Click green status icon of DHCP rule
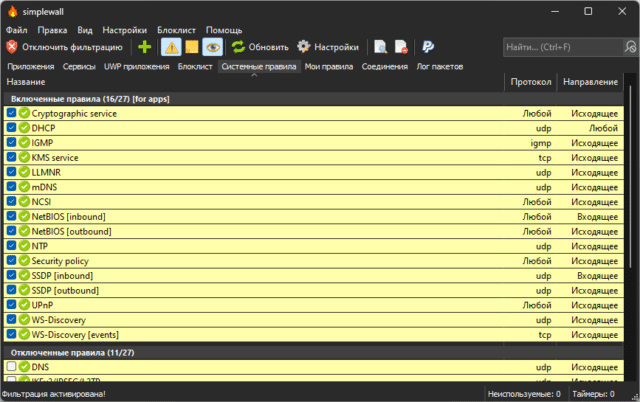This screenshot has width=640, height=402. coord(24,128)
